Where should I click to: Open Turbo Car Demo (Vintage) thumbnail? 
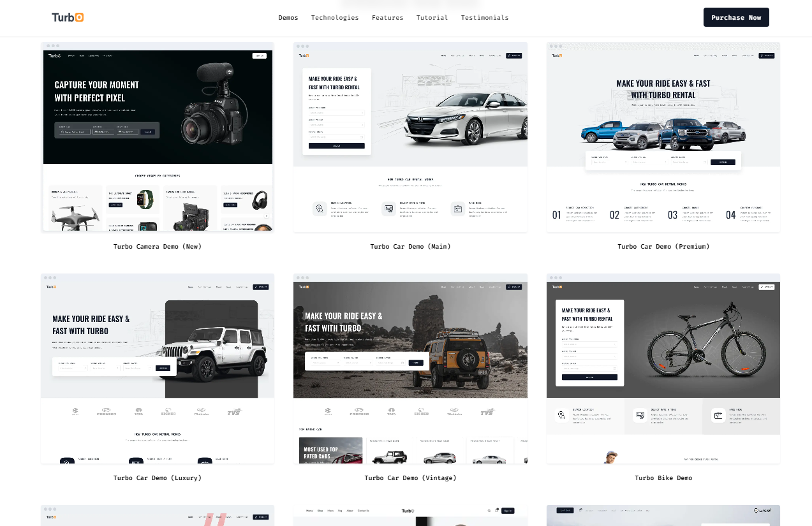pyautogui.click(x=410, y=369)
